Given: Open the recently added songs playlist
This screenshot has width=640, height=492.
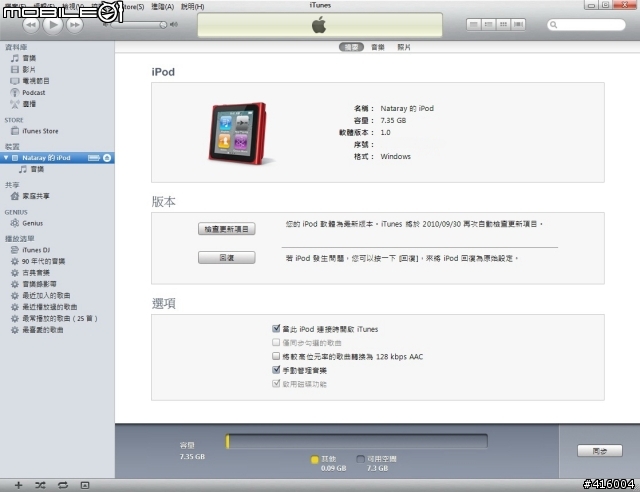Looking at the screenshot, I should click(46, 296).
